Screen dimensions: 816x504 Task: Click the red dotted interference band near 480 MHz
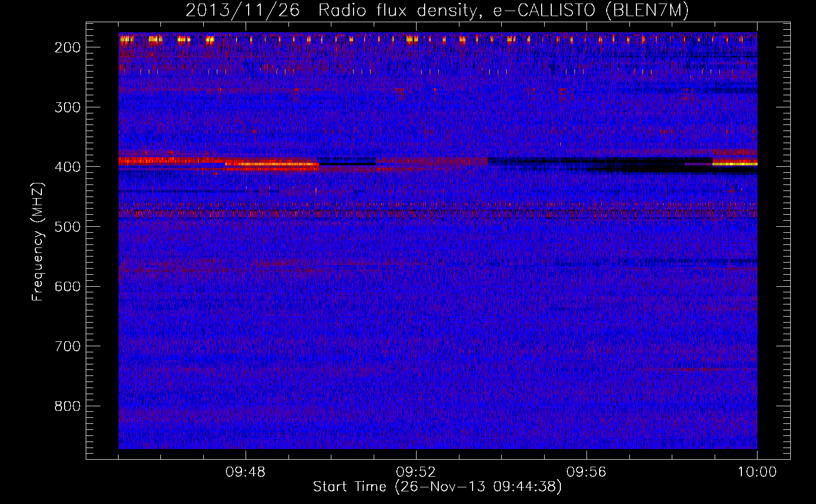click(438, 214)
